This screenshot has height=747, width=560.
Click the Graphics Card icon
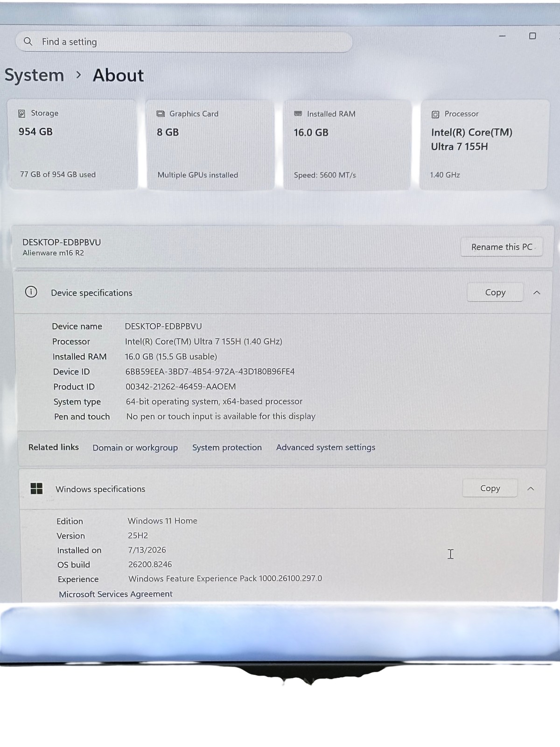click(x=161, y=114)
